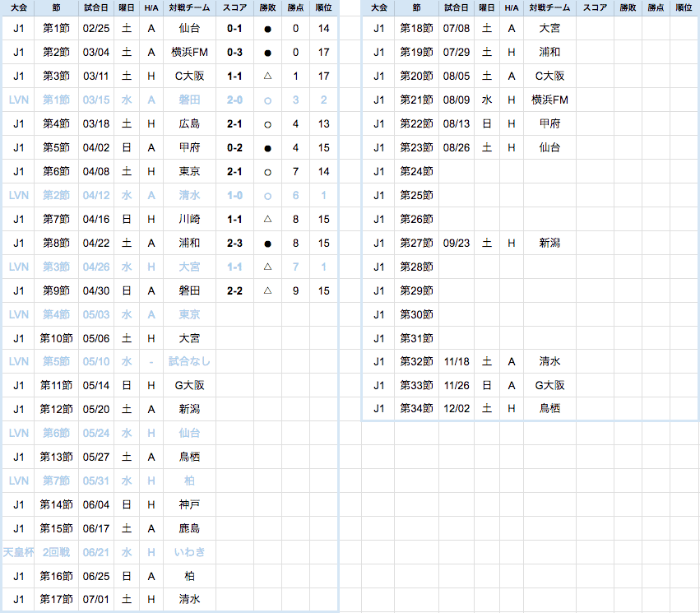Click the loss mark for 甲府 04/02 row
Viewport: 700px width, 613px height.
point(267,148)
